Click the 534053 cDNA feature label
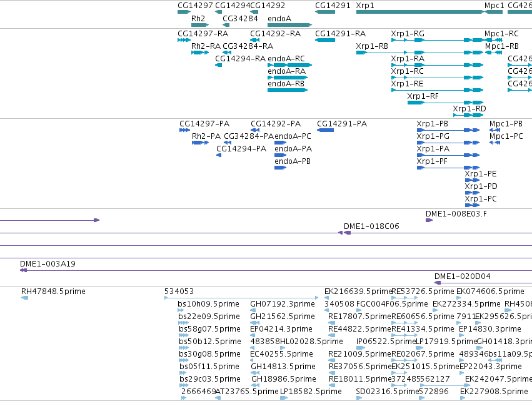 pos(179,292)
